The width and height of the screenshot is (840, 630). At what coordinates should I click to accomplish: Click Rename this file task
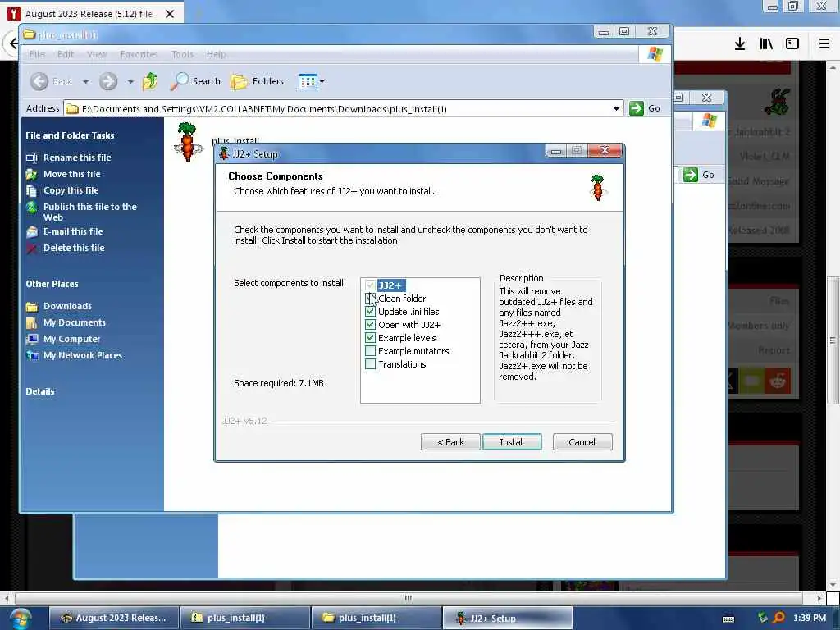coord(77,157)
